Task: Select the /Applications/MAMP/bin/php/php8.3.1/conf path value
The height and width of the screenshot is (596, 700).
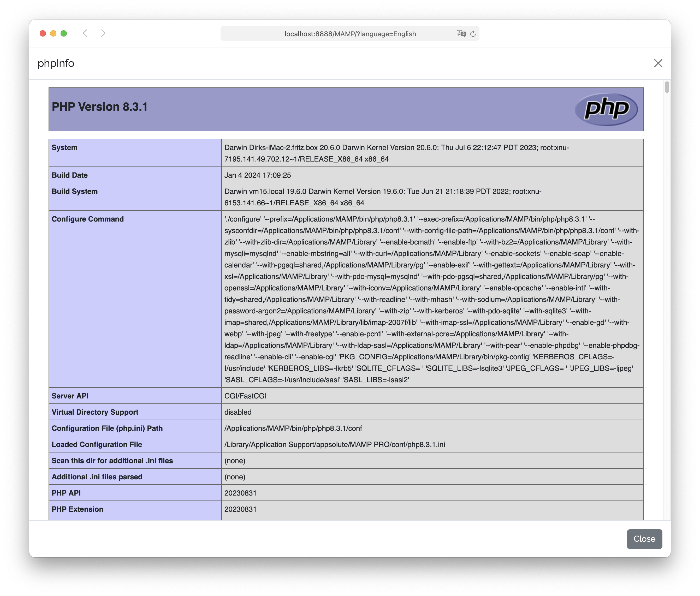Action: [x=293, y=428]
